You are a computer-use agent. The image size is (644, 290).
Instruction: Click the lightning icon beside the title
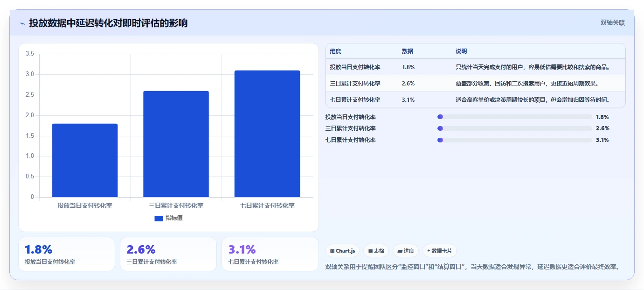[x=22, y=23]
